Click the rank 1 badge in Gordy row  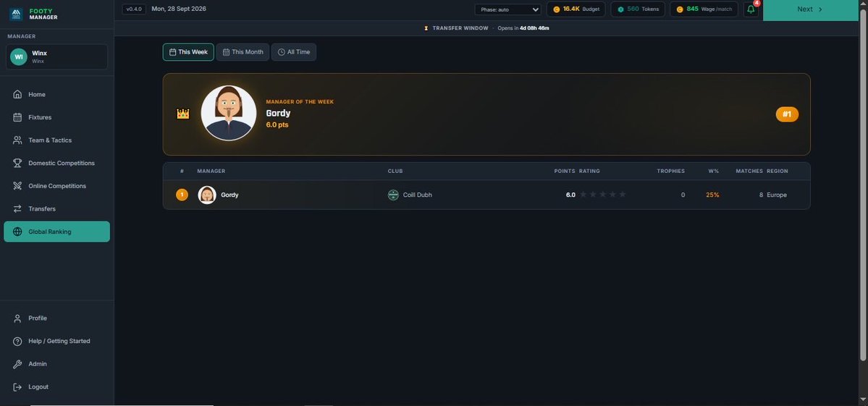pyautogui.click(x=182, y=195)
